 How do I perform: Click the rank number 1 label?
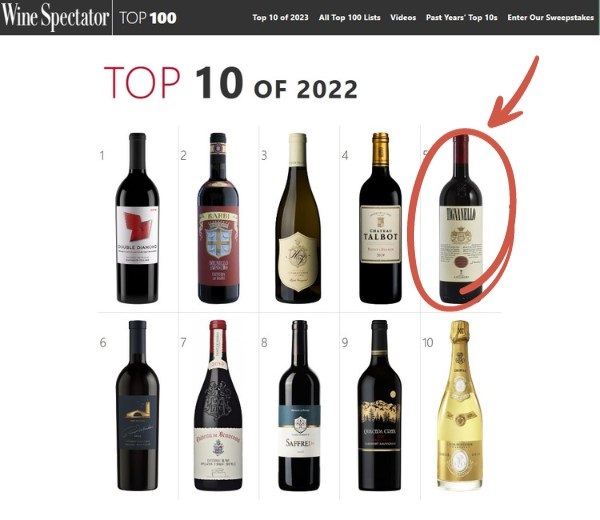tap(102, 155)
